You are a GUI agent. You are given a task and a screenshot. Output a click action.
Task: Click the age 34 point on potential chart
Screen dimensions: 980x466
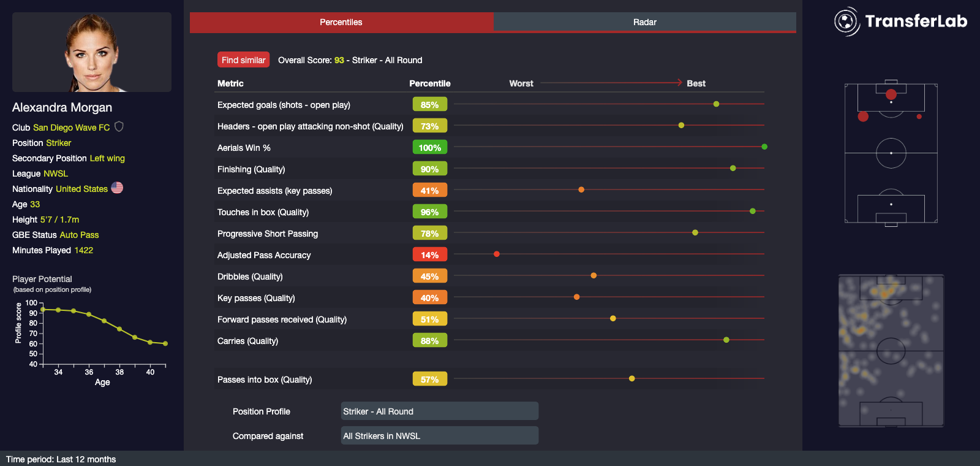coord(58,310)
